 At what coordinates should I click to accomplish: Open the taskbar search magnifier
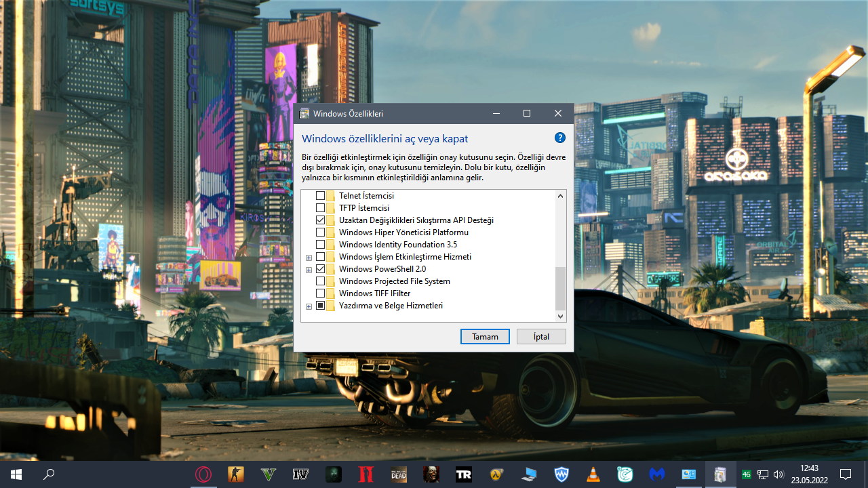(49, 474)
